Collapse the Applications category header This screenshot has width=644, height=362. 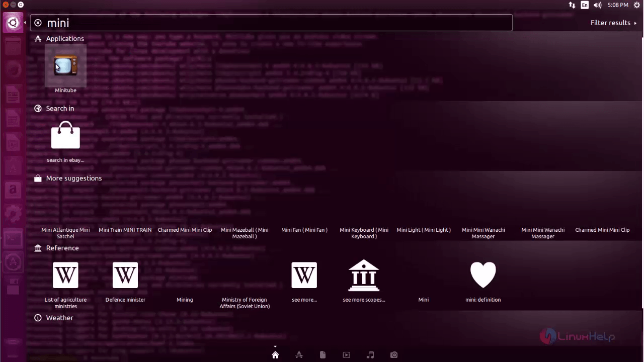pyautogui.click(x=59, y=38)
